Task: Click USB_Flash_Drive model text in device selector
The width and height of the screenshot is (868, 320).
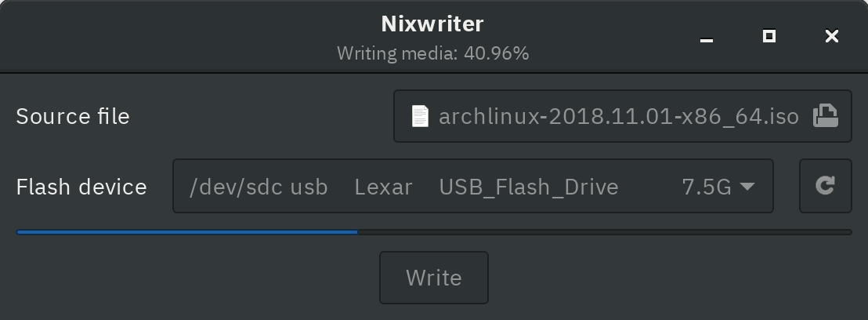Action: click(529, 187)
